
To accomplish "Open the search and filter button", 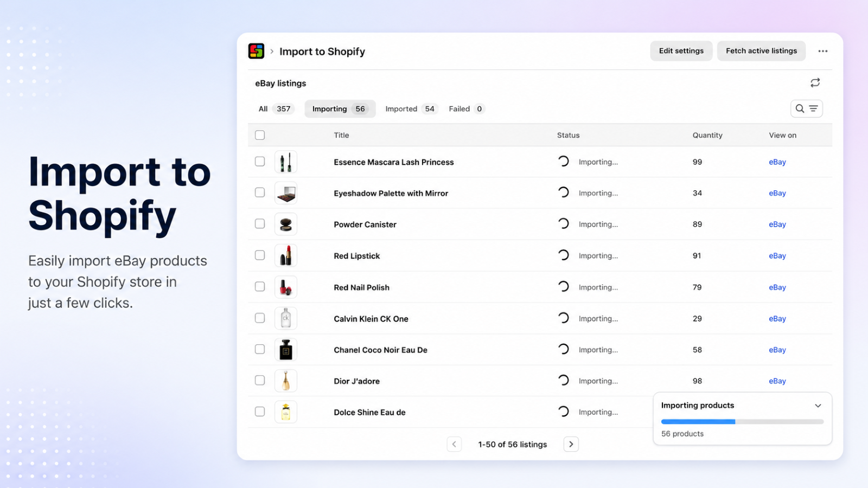I will pyautogui.click(x=807, y=108).
